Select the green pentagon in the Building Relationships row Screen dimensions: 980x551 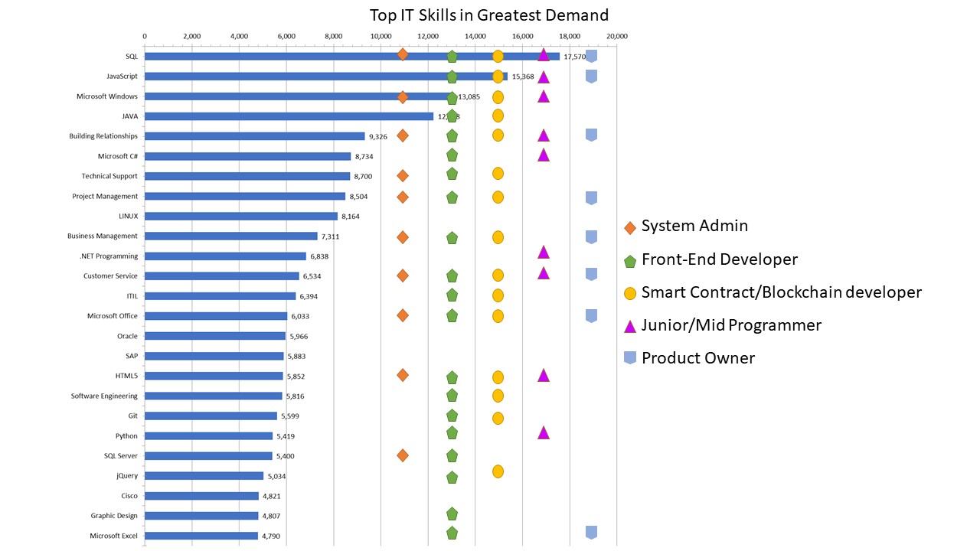(x=452, y=136)
